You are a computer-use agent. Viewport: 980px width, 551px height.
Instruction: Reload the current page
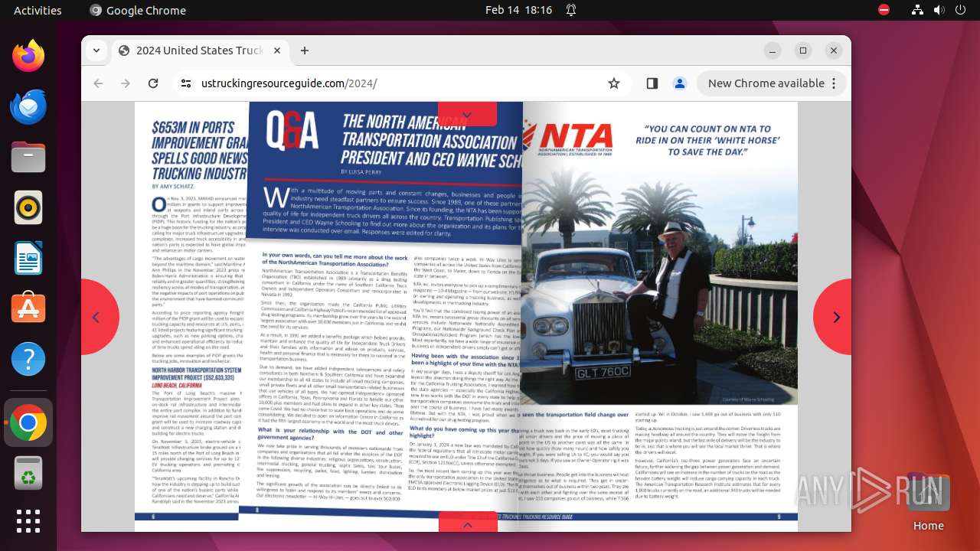point(153,83)
